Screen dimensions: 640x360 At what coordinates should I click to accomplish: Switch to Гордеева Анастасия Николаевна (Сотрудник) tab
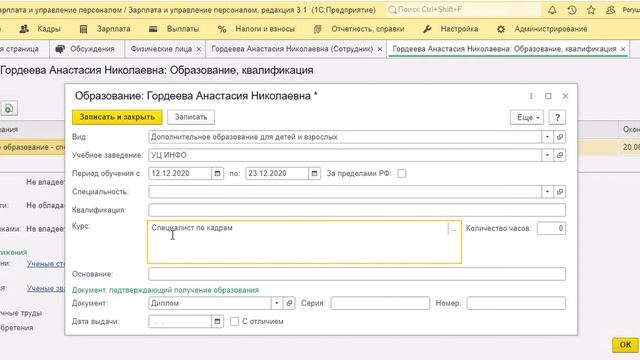point(292,49)
